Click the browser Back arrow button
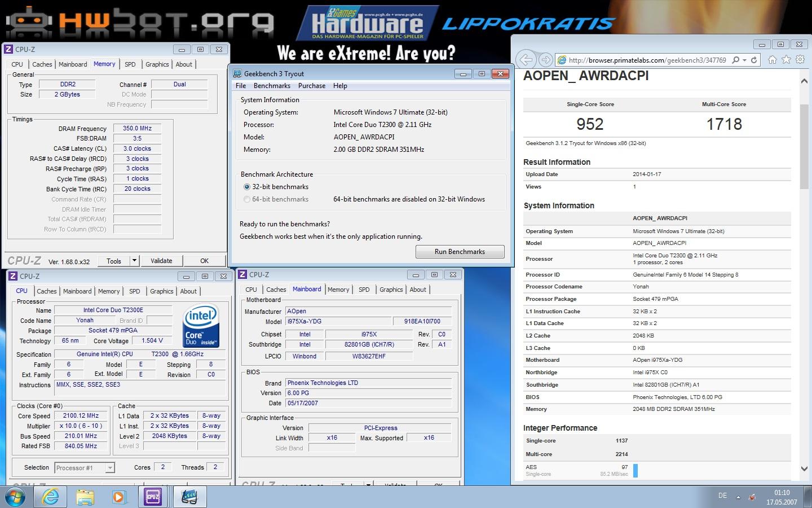 click(526, 59)
